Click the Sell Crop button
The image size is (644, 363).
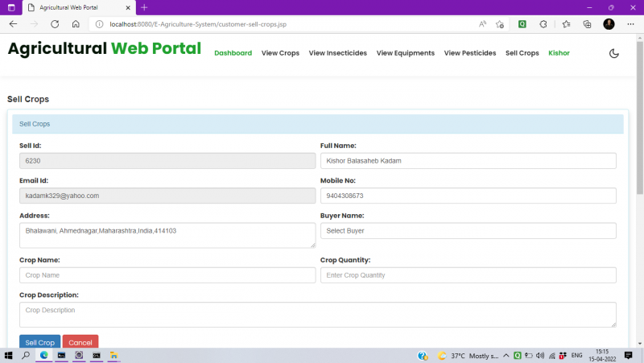pos(39,342)
